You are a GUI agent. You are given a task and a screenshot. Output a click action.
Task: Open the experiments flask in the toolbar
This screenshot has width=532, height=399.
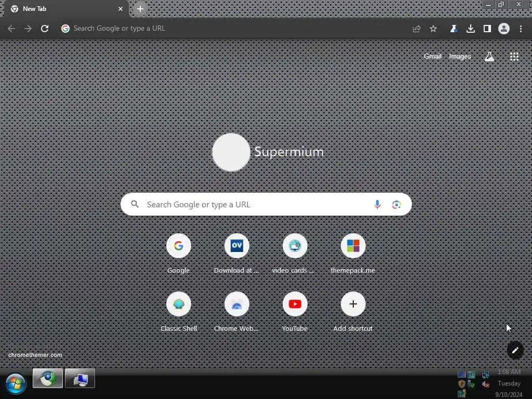pyautogui.click(x=454, y=29)
